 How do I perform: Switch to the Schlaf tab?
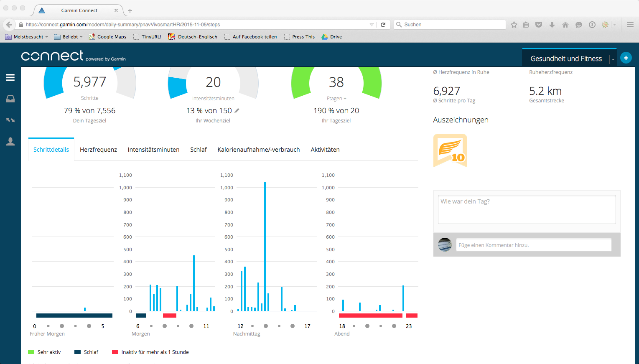click(x=199, y=150)
